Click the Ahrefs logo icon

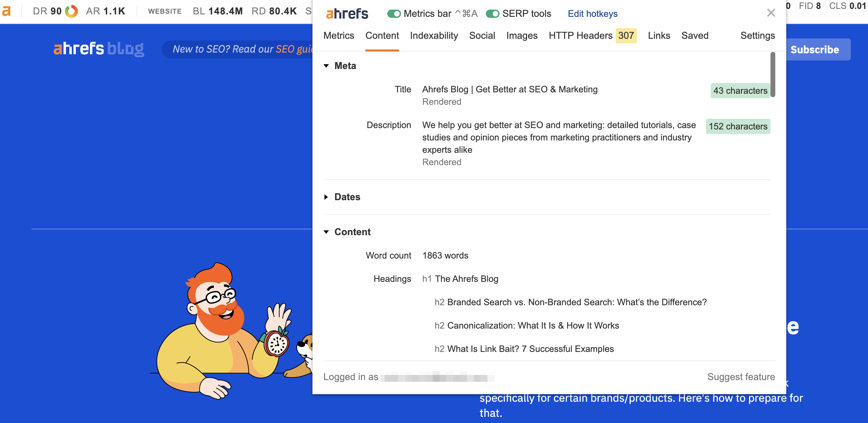click(x=7, y=10)
